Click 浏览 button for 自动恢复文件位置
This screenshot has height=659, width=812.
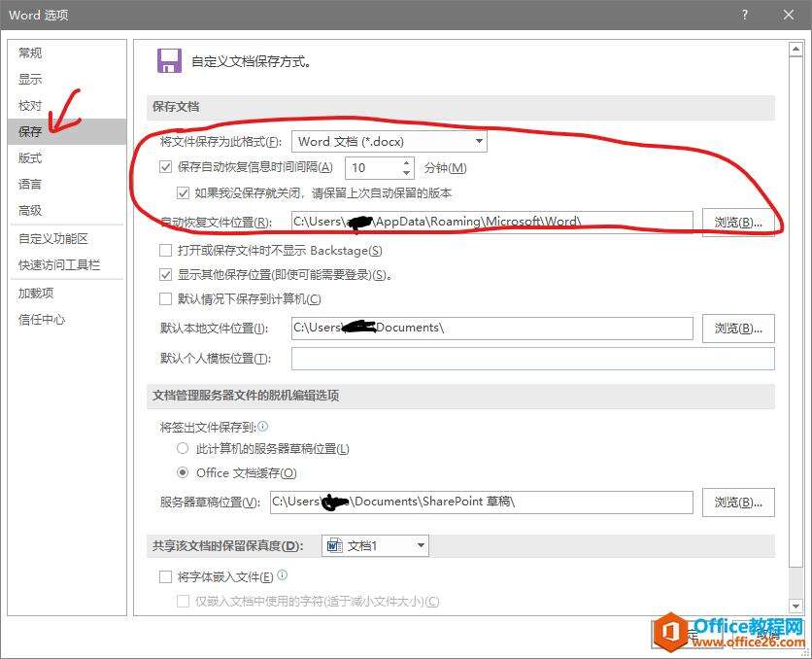(x=738, y=223)
